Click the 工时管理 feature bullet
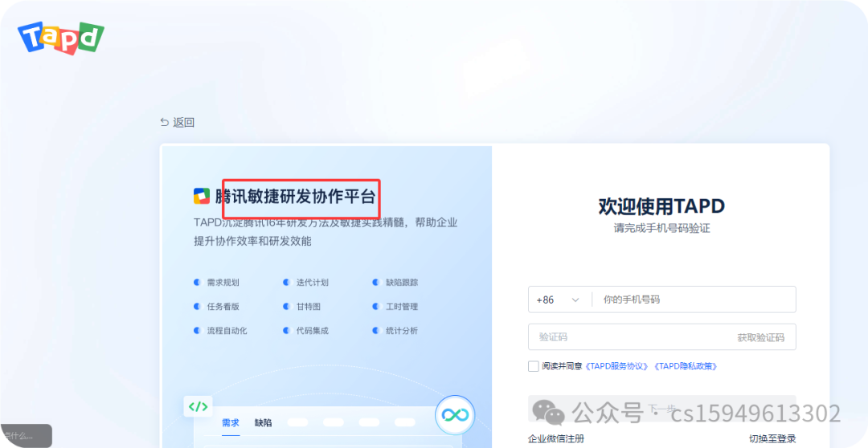The width and height of the screenshot is (868, 448). point(395,307)
